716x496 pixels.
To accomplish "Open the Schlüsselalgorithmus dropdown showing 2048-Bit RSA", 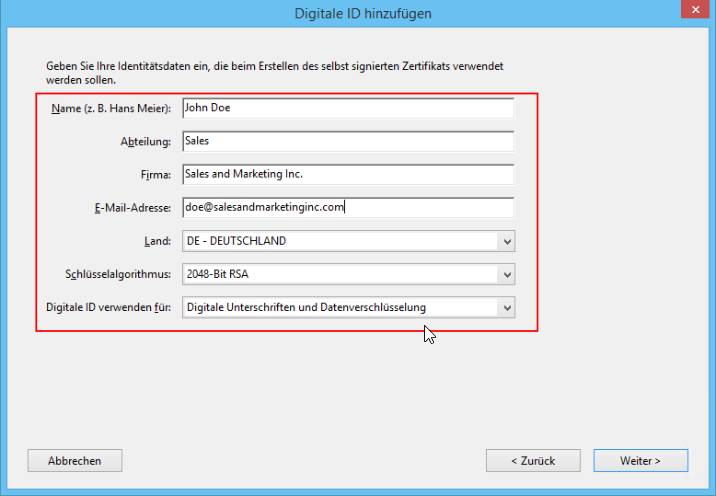I will [x=348, y=274].
